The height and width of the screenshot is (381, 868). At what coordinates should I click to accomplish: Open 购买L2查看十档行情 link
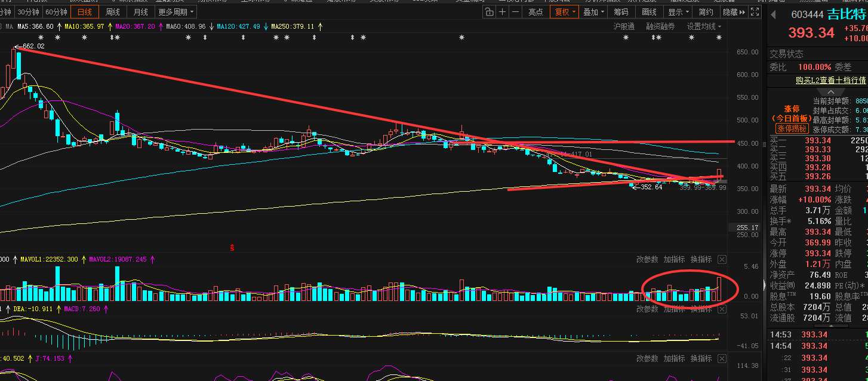pyautogui.click(x=830, y=80)
